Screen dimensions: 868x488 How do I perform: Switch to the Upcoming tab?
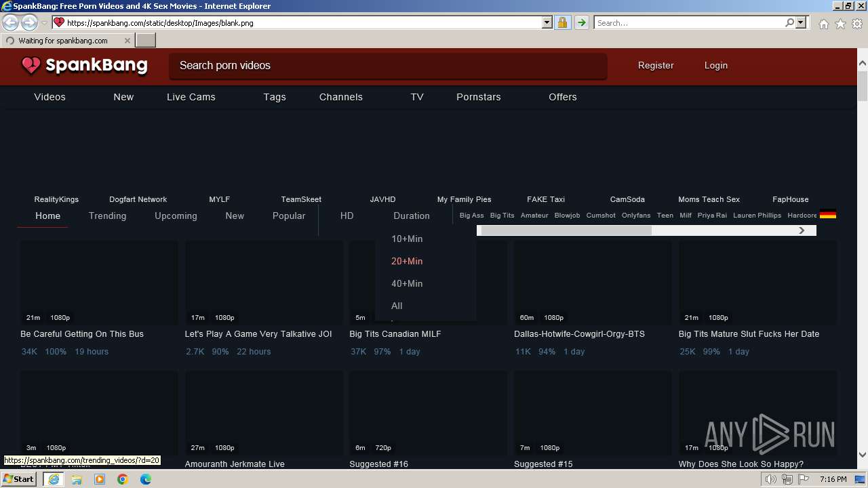tap(176, 216)
